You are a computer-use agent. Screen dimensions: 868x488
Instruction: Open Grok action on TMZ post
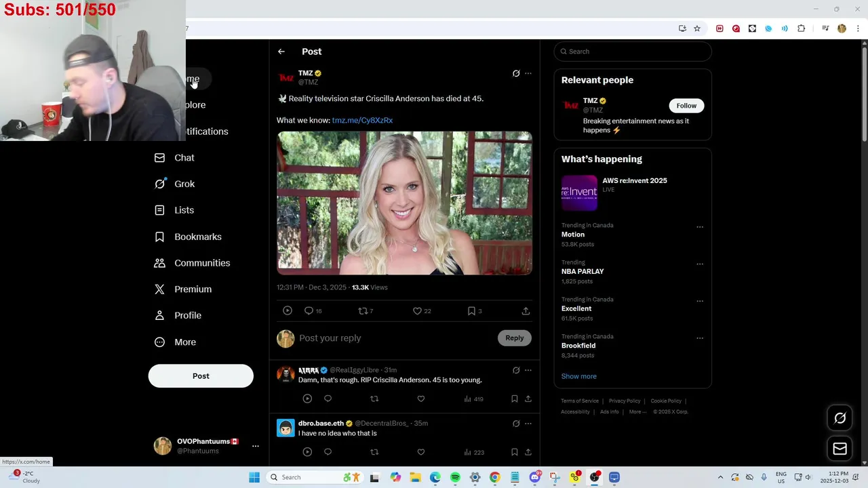click(x=516, y=73)
